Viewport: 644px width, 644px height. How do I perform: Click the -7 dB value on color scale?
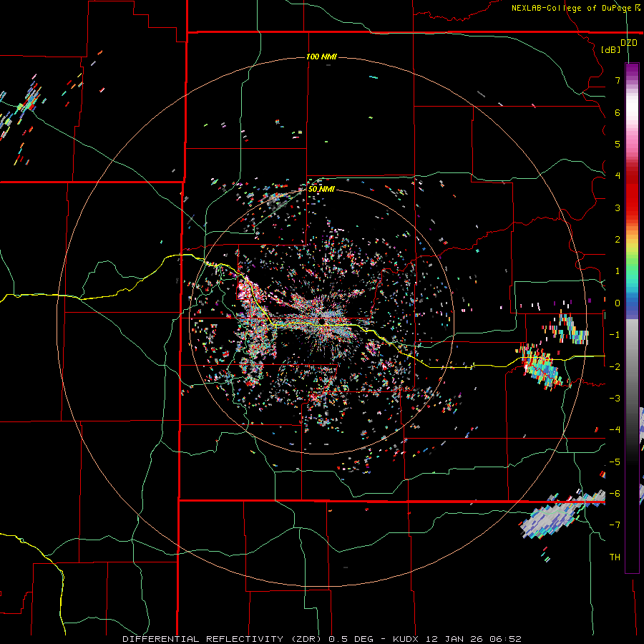(x=615, y=525)
